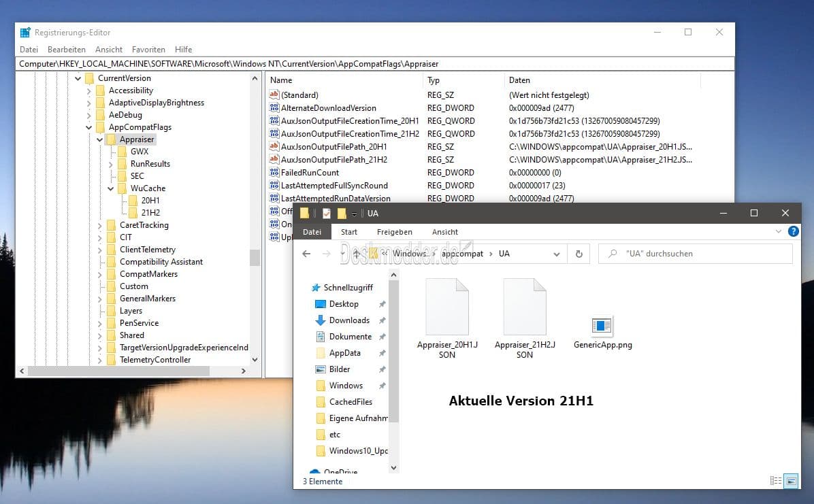The image size is (814, 504).
Task: Open the Favoriten menu in Registry Editor
Action: click(x=148, y=49)
